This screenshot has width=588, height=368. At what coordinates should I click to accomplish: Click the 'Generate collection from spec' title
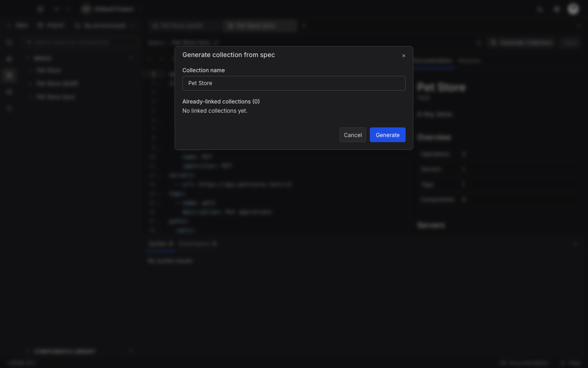(229, 55)
